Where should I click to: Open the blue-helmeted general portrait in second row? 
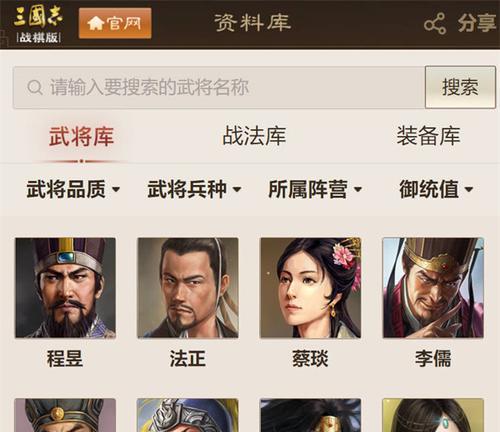click(x=188, y=415)
